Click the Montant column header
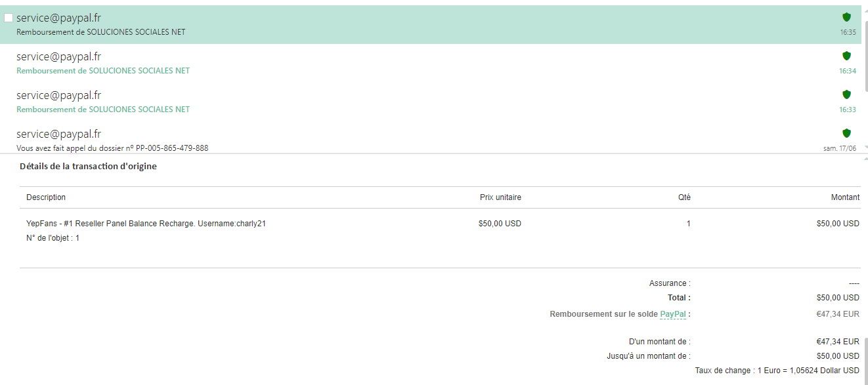The image size is (868, 385). (x=845, y=197)
